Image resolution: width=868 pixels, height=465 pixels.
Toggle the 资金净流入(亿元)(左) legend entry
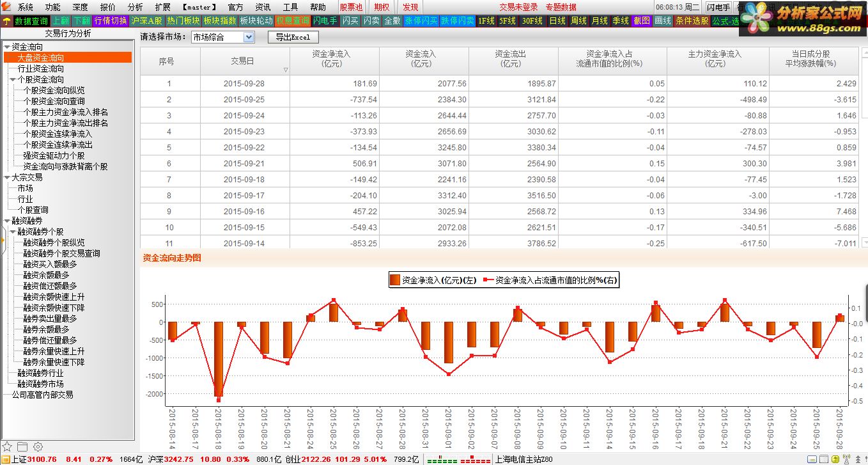point(433,280)
